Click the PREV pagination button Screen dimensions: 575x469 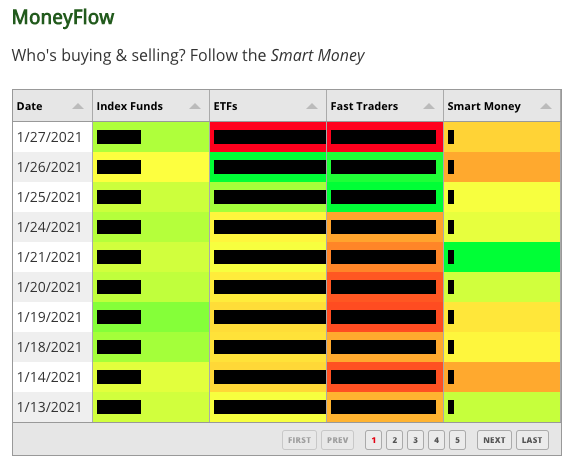[337, 440]
